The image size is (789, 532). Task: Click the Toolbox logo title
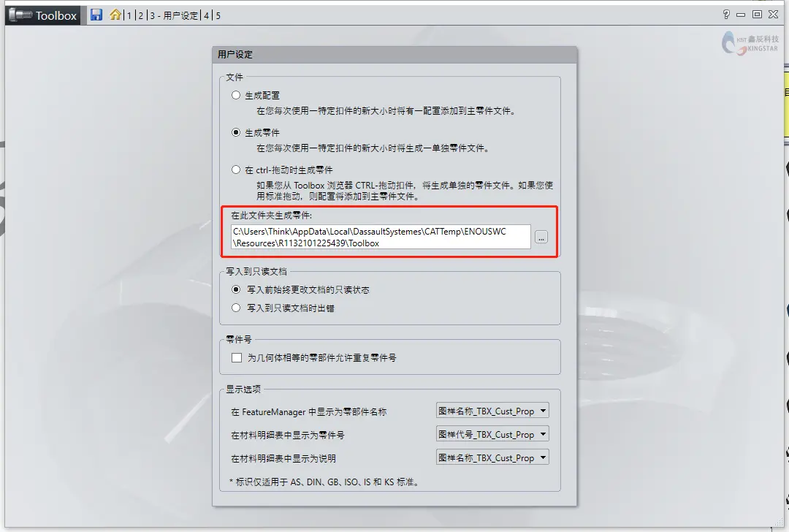click(x=43, y=15)
